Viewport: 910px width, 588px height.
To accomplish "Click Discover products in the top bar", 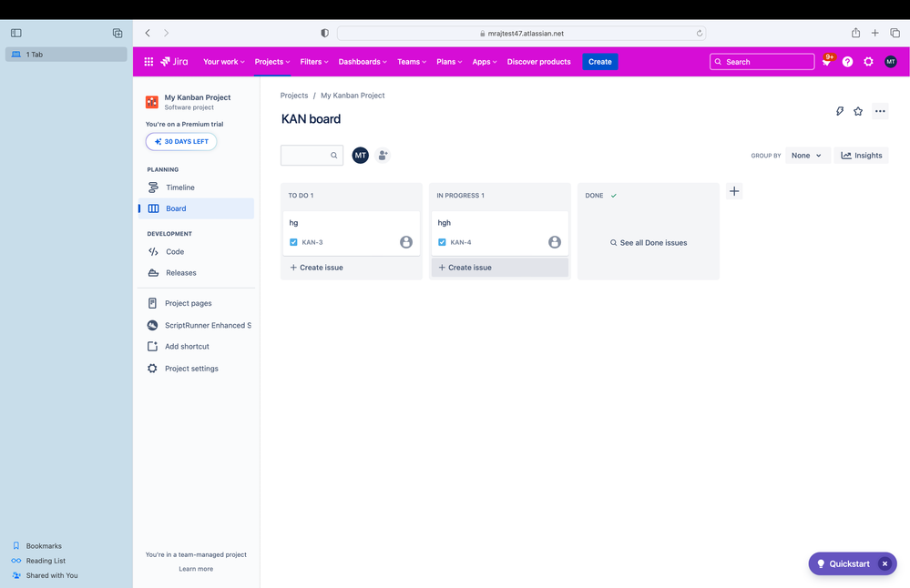I will 538,62.
